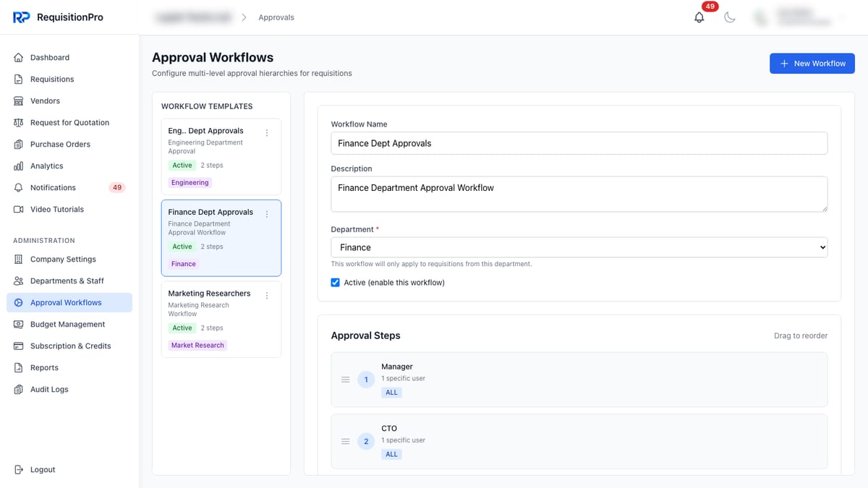The height and width of the screenshot is (488, 868).
Task: Open Subscription & Credits in sidebar
Action: [x=69, y=346]
